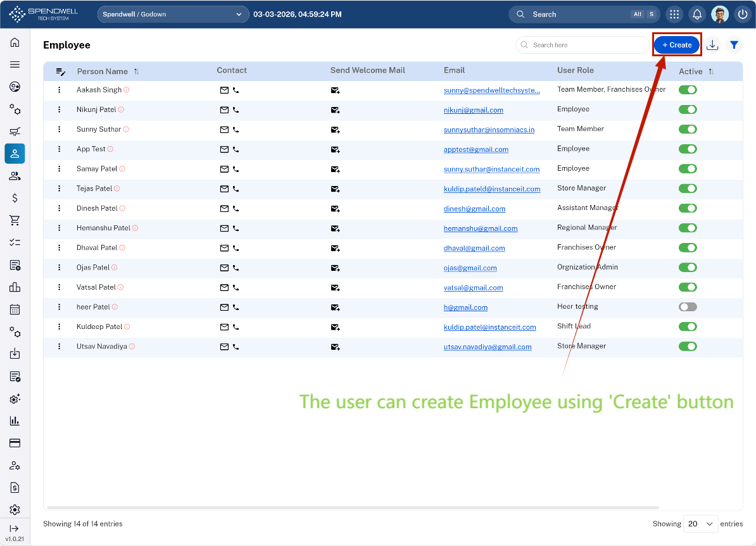Open the user avatar profile

pos(720,15)
